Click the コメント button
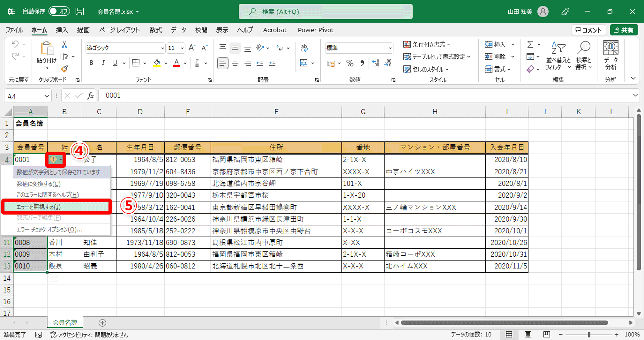The width and height of the screenshot is (644, 340). tap(588, 30)
